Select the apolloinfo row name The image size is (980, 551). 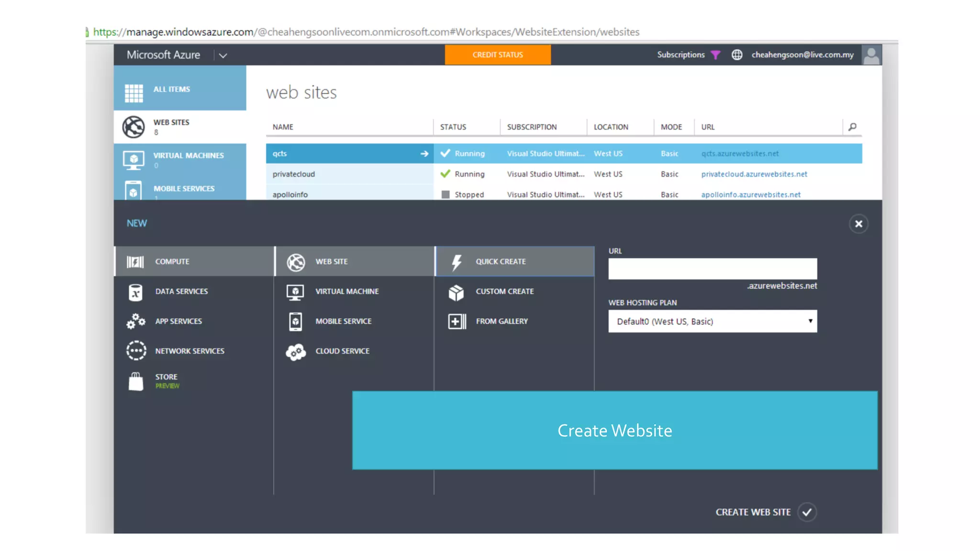pyautogui.click(x=290, y=195)
